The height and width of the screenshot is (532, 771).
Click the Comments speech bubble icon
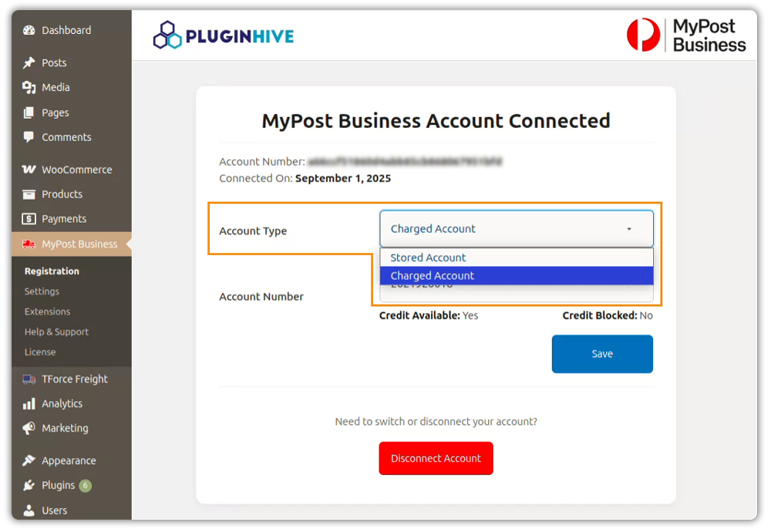(x=29, y=137)
